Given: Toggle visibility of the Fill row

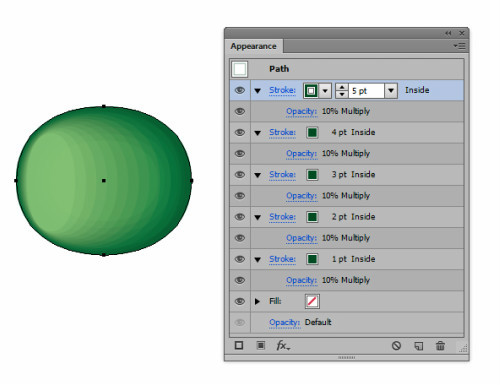Looking at the screenshot, I should pos(240,301).
